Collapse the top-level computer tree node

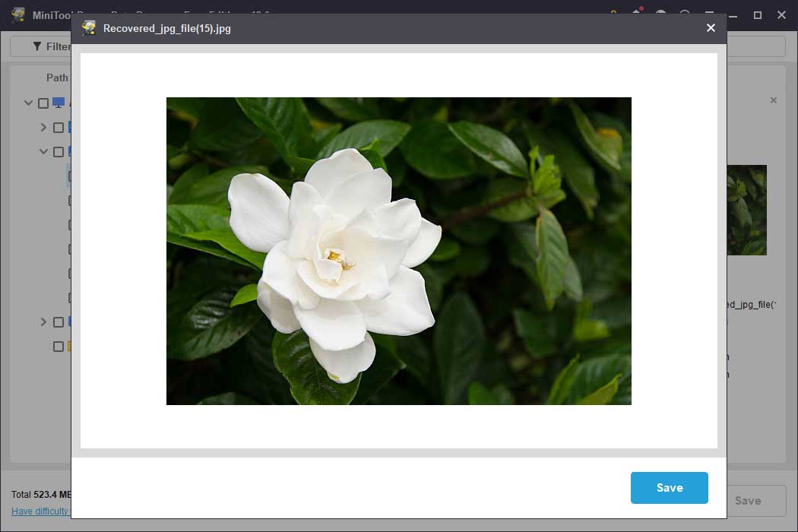(28, 103)
